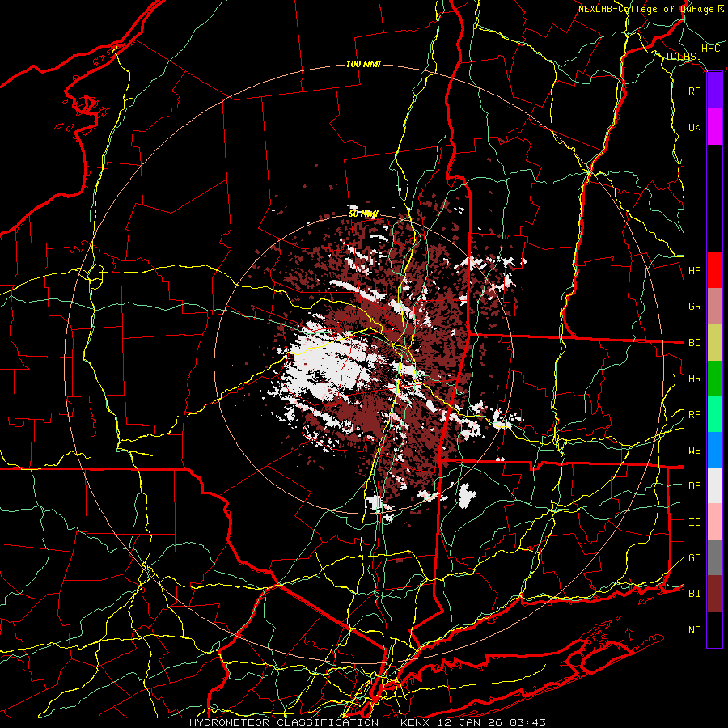Click the HA red legend swatch
The height and width of the screenshot is (728, 728).
[714, 270]
